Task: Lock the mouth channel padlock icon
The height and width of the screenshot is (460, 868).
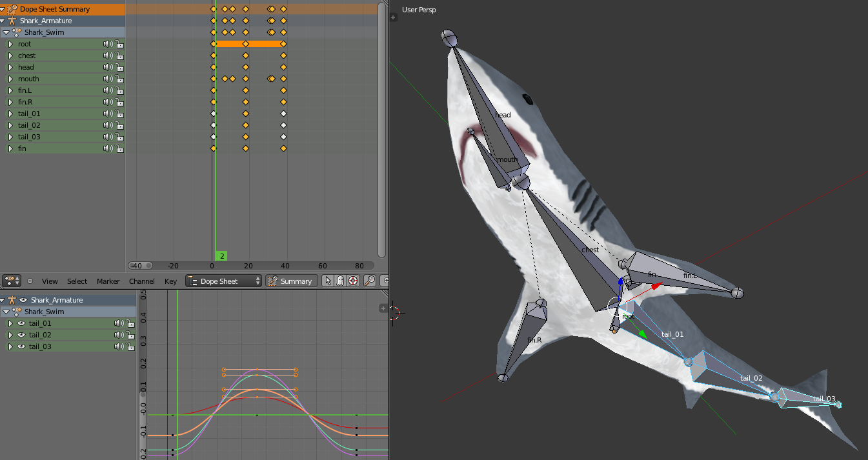Action: pos(120,79)
